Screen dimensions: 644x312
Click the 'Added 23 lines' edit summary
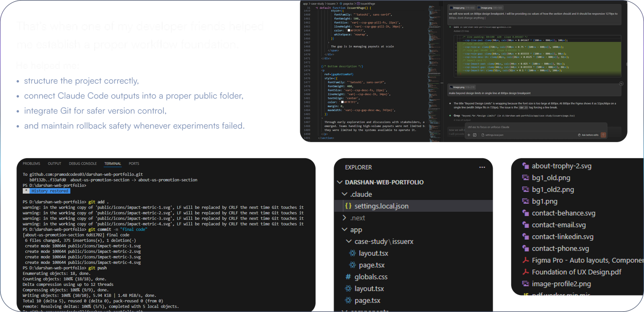coord(461,31)
